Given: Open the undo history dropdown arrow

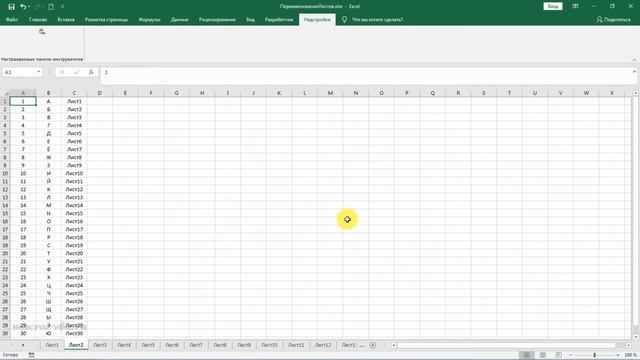Looking at the screenshot, I should point(29,7).
